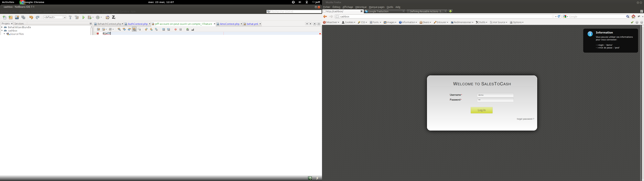The height and width of the screenshot is (181, 644).
Task: Focus the Username input field
Action: click(495, 95)
